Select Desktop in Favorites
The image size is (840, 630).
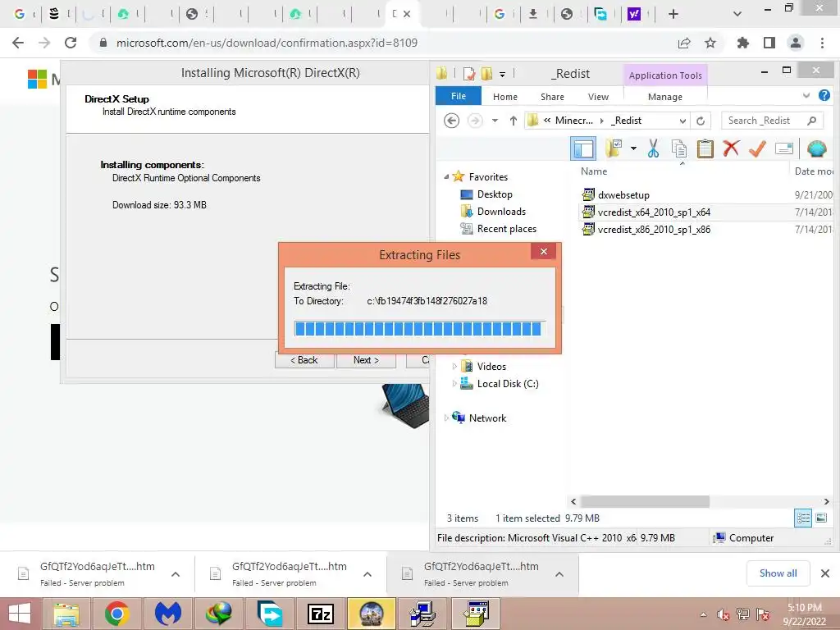495,194
